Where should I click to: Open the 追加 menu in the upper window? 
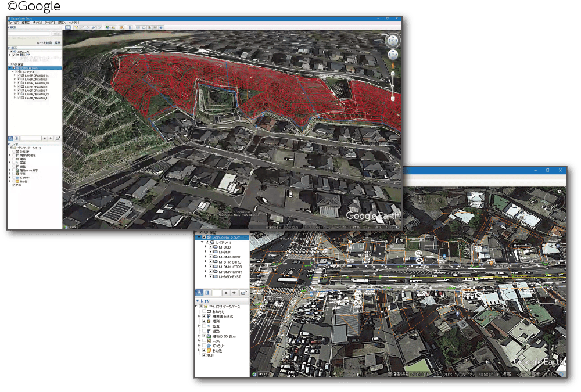point(62,23)
